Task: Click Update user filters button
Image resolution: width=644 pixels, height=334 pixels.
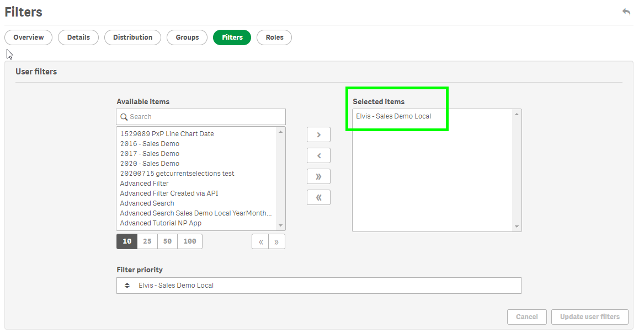Action: [x=589, y=317]
